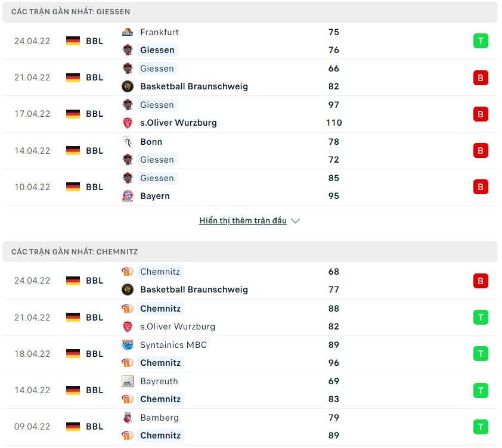Click the green T badge for Frankfurt vs Giessen
The width and height of the screenshot is (502, 448).
pyautogui.click(x=481, y=41)
